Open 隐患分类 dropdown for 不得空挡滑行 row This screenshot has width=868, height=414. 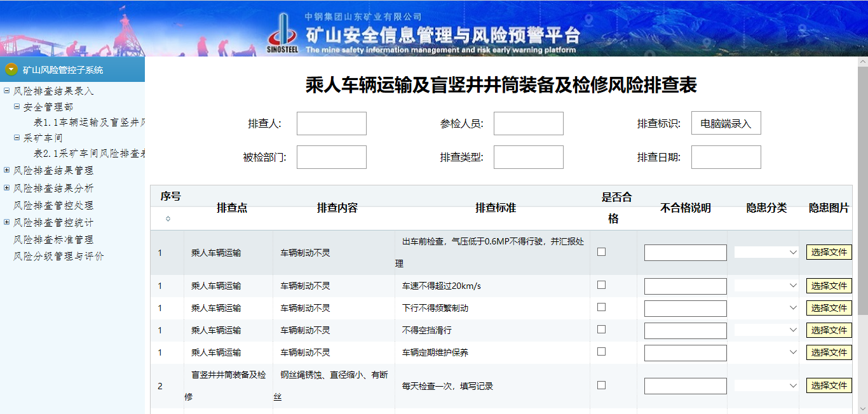click(x=766, y=330)
